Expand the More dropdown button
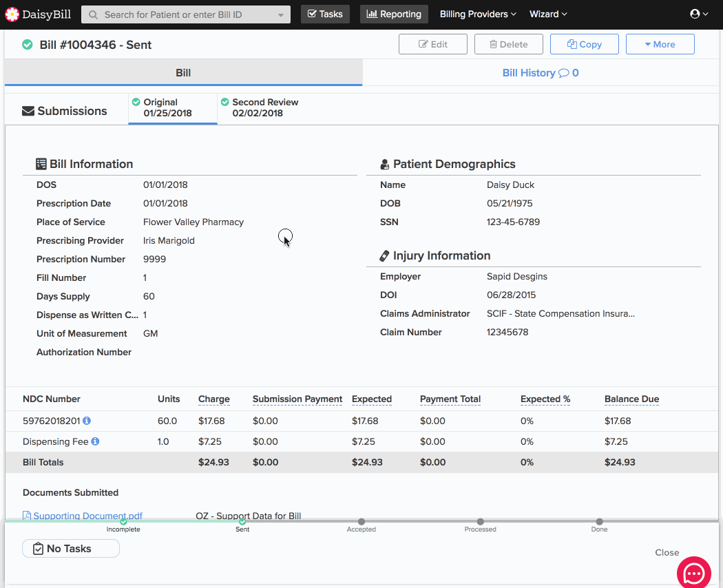Screen dimensions: 723x588 tap(660, 44)
